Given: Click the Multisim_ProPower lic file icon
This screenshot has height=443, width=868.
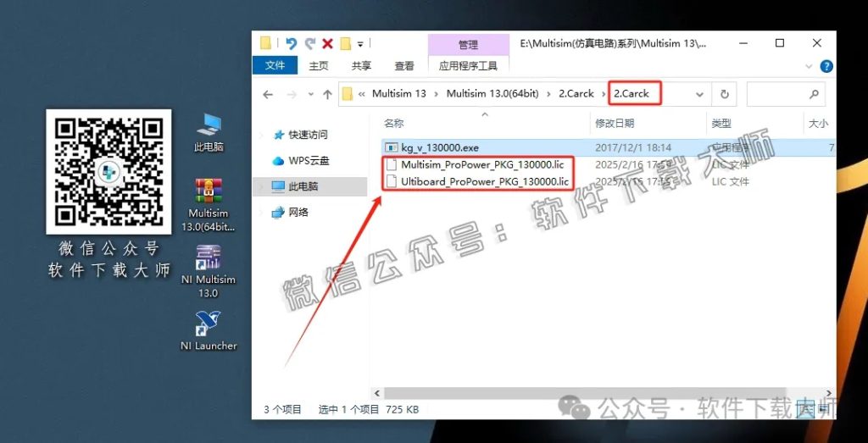Looking at the screenshot, I should point(392,164).
